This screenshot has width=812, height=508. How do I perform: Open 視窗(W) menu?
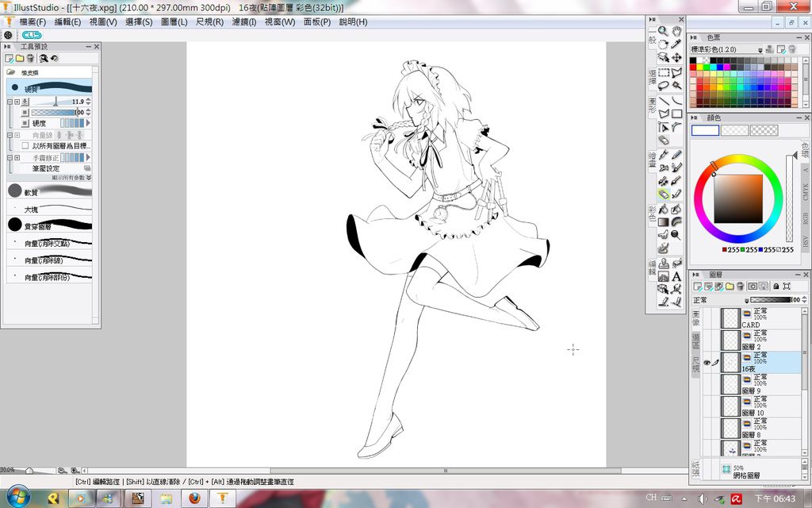click(x=280, y=21)
